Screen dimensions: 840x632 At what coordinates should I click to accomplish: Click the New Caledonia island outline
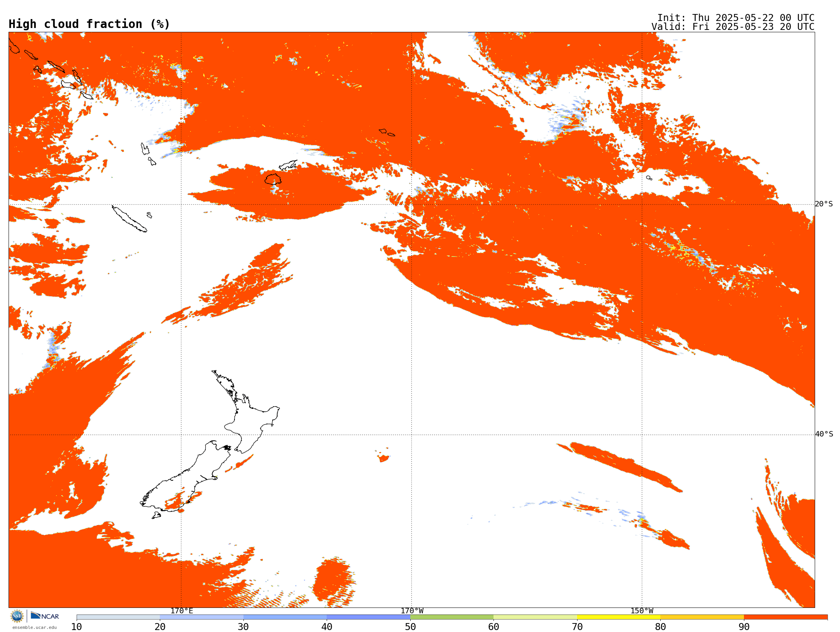coord(129,219)
